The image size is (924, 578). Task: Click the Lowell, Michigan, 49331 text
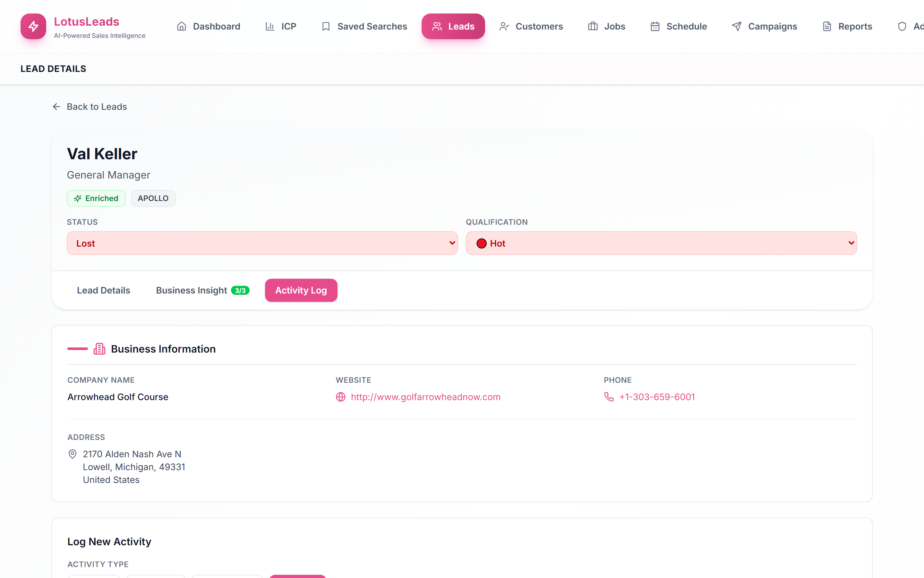(134, 467)
